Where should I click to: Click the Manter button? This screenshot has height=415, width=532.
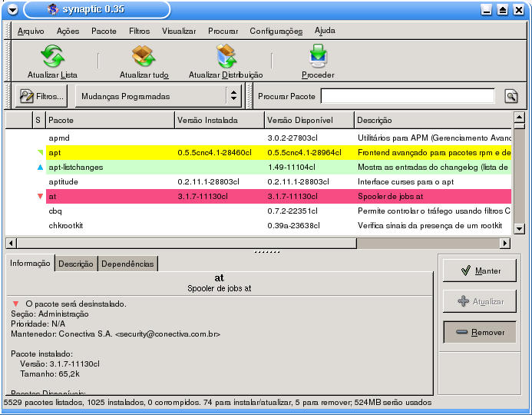coord(480,271)
